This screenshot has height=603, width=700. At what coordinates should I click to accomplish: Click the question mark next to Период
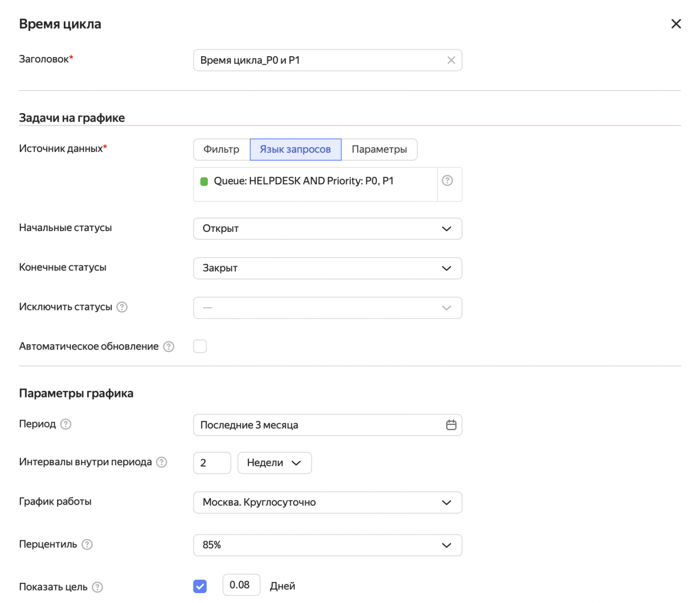click(x=66, y=424)
